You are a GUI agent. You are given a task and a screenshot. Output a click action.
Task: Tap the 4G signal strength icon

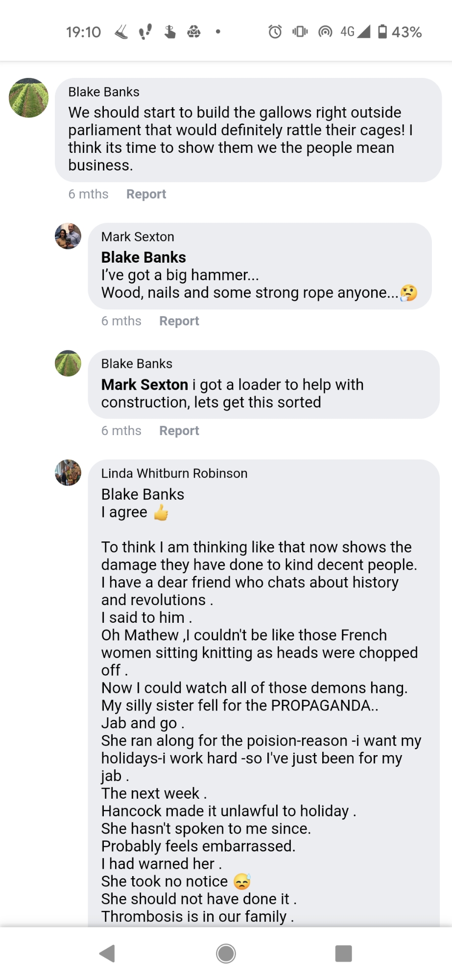(356, 32)
